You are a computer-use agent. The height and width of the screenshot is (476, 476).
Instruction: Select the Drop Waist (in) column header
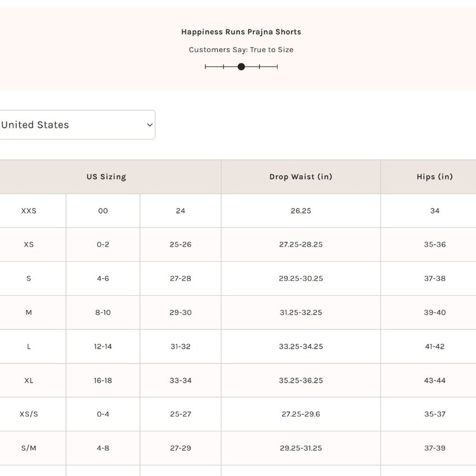pos(300,177)
